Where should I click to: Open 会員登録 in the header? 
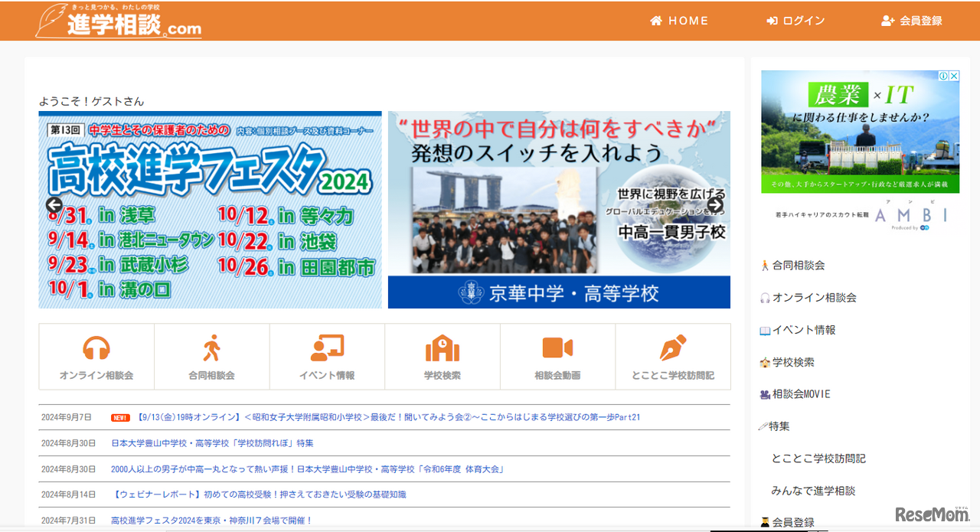[x=912, y=21]
